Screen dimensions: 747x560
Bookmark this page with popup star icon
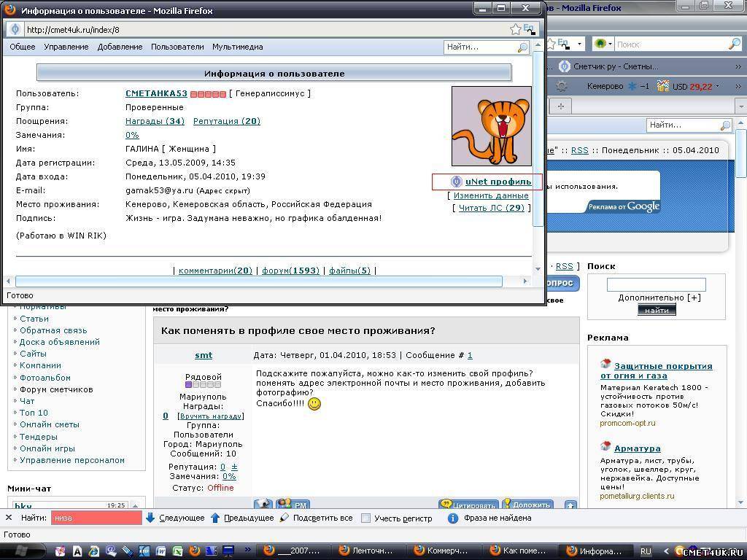[x=515, y=29]
